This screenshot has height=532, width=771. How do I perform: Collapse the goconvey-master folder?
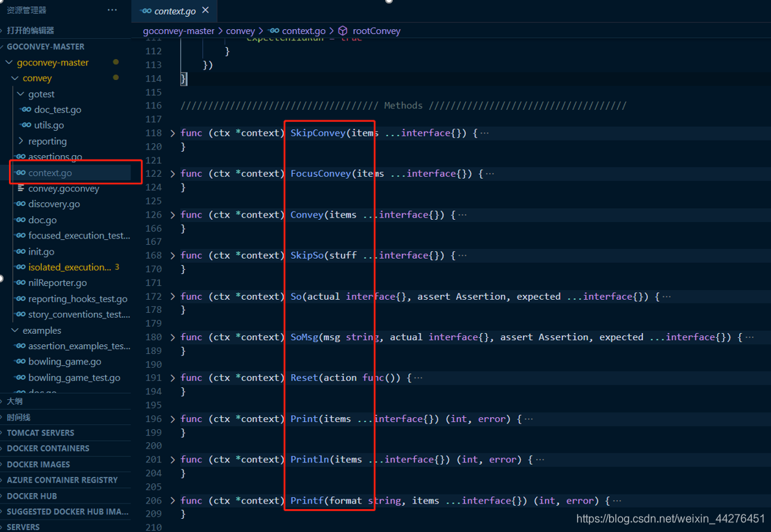pos(53,63)
